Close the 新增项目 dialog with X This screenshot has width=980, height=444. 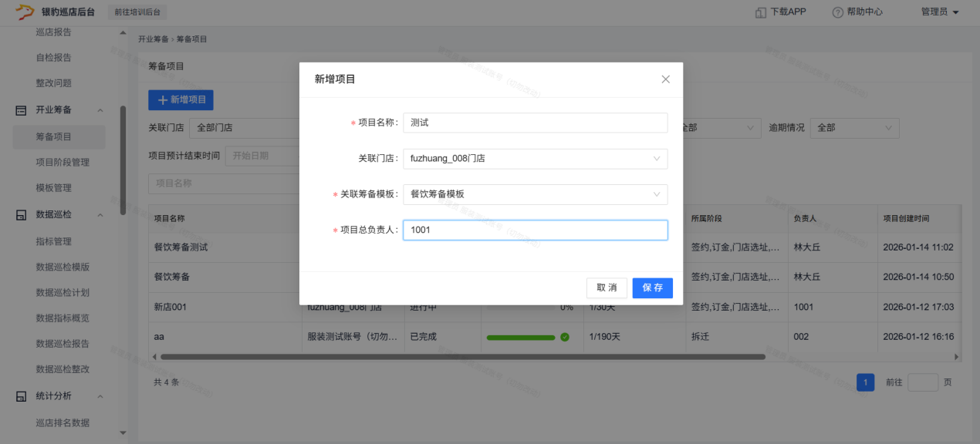pyautogui.click(x=665, y=79)
